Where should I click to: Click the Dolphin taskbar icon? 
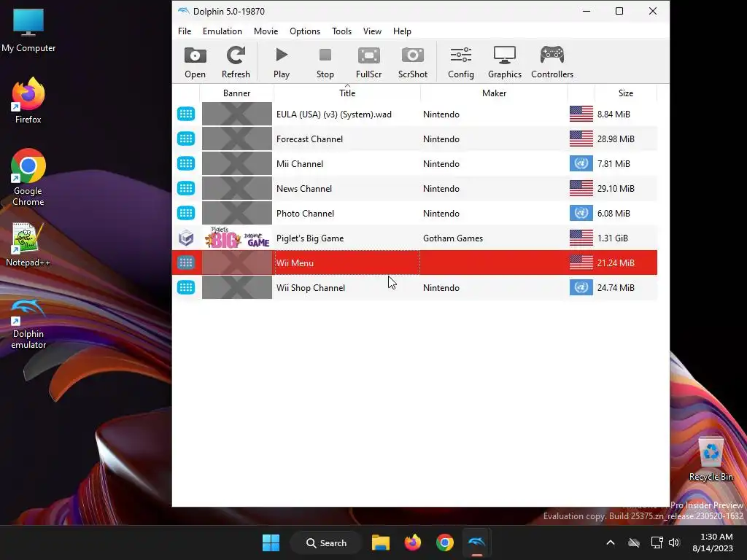point(476,542)
